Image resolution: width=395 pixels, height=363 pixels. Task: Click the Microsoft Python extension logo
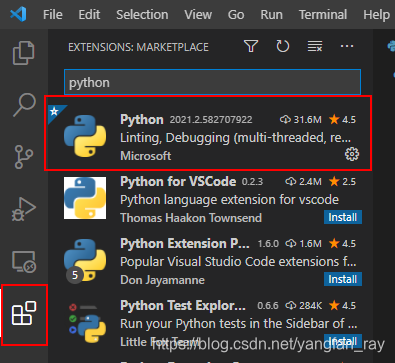pos(85,136)
